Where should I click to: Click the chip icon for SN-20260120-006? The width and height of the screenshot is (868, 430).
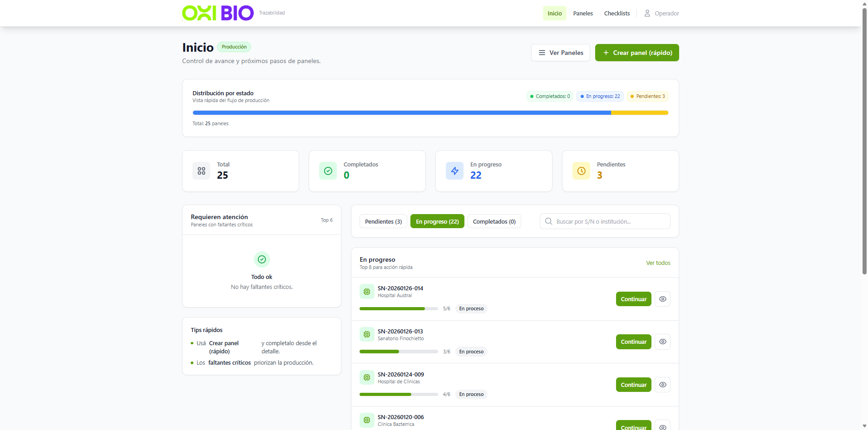tap(367, 420)
